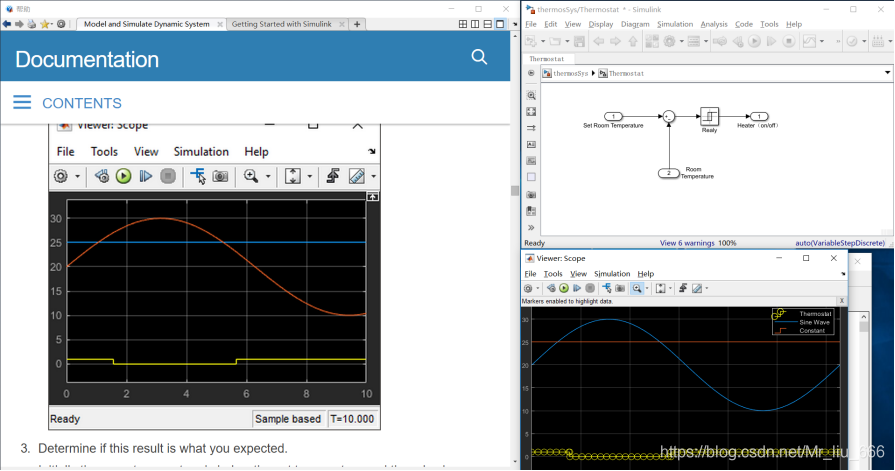Image resolution: width=895 pixels, height=471 pixels.
Task: Expand Simulink toolbar overflow chevron
Action: [838, 41]
